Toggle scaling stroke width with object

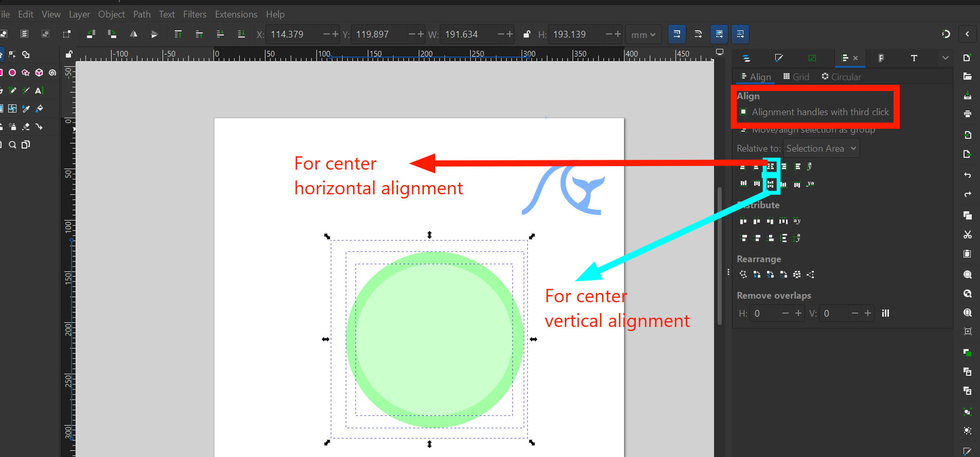(x=676, y=34)
